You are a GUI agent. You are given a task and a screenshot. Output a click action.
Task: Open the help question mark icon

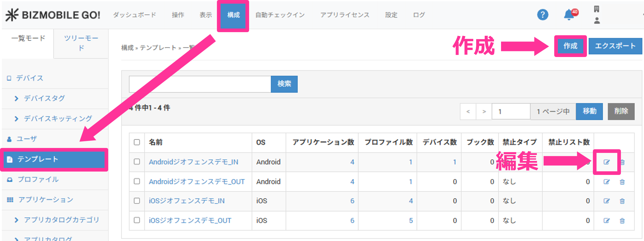point(543,15)
